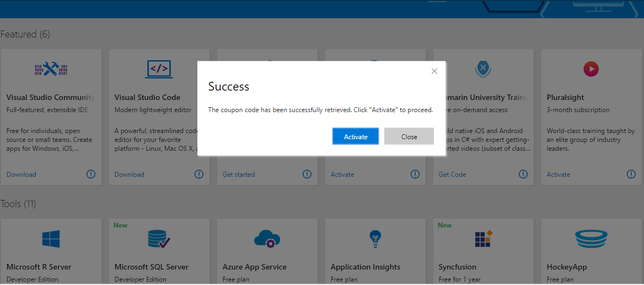Click Download link under Visual Studio Code

(x=130, y=175)
